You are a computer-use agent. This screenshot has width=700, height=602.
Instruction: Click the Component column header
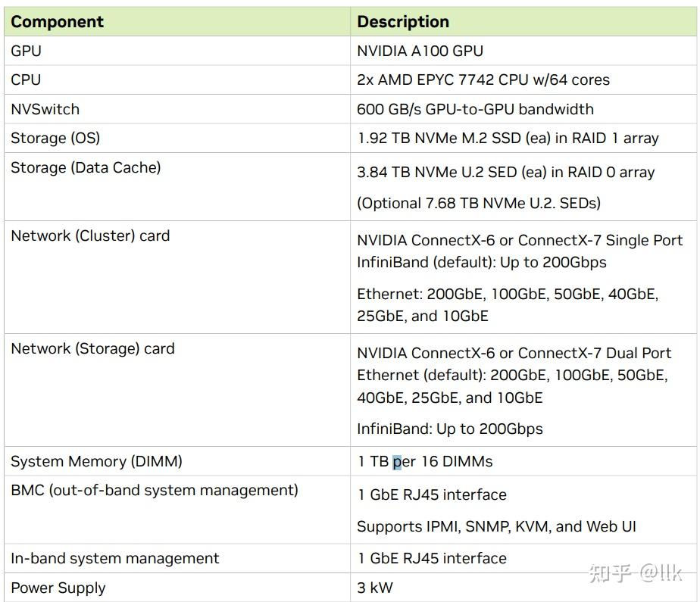pos(177,21)
